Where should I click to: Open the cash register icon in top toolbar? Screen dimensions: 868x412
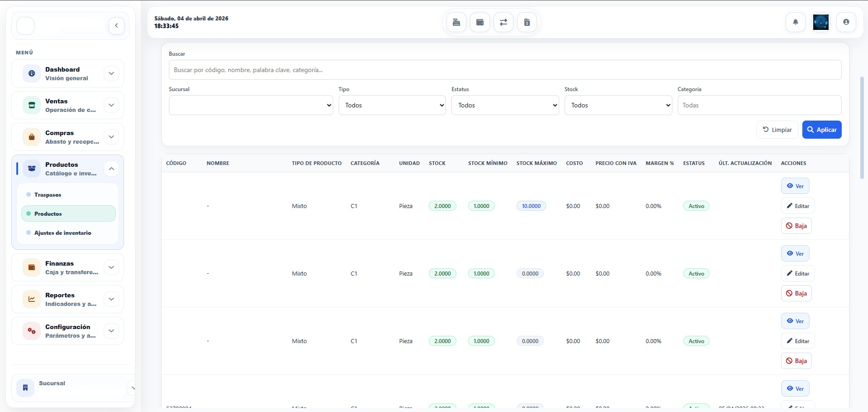(456, 22)
